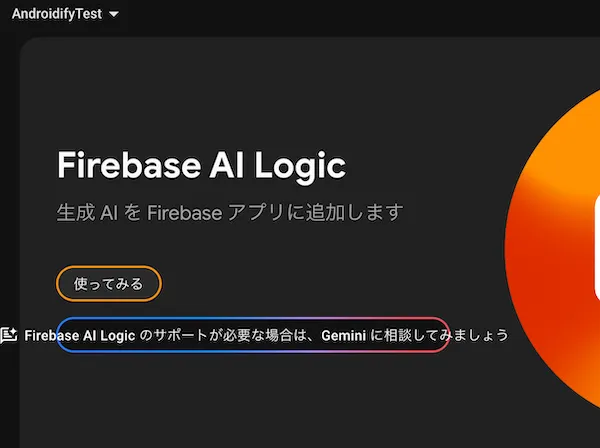Viewport: 600px width, 448px height.
Task: Click the gradient-outlined Gemini suggestion pill
Action: coord(253,335)
